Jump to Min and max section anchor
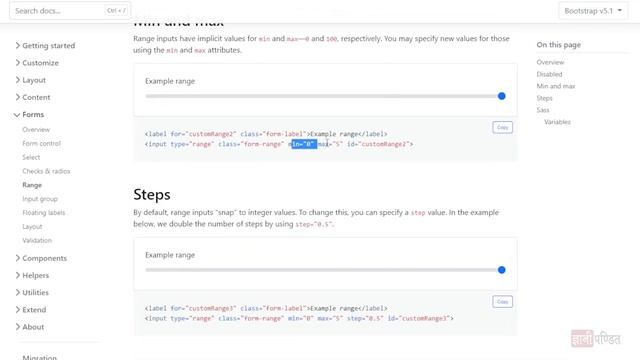 pyautogui.click(x=556, y=86)
